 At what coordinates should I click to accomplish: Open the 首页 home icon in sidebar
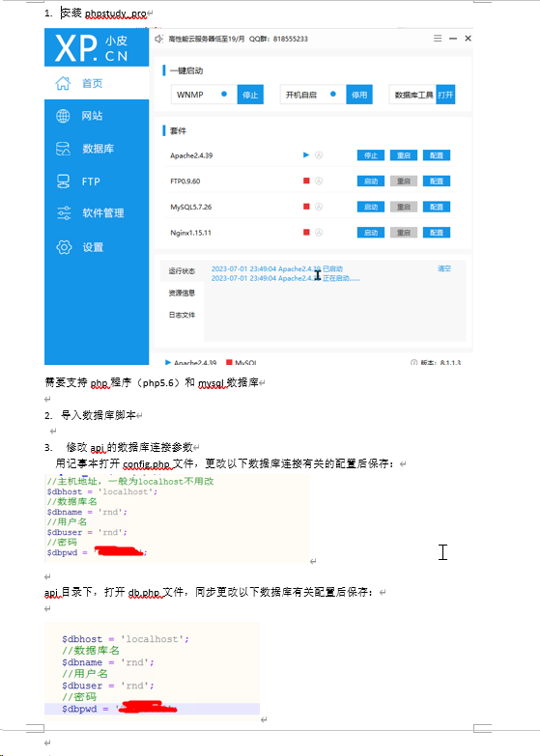pyautogui.click(x=63, y=83)
